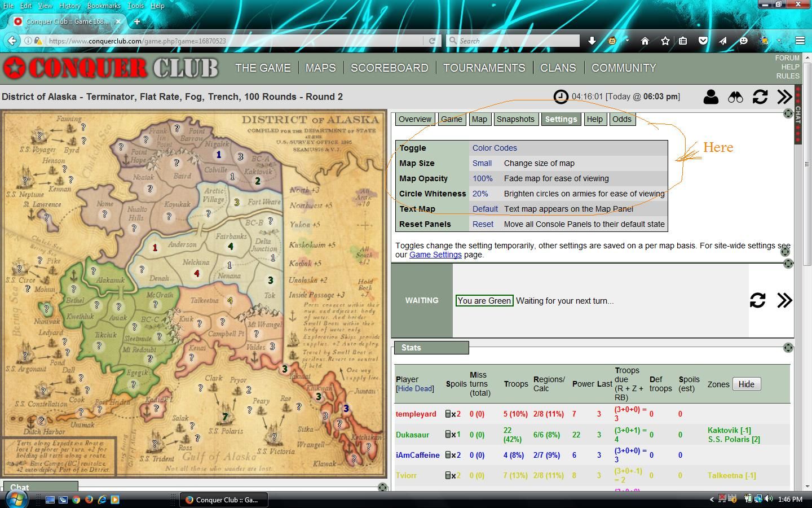Open the Firefox Bookmarks menu
Viewport: 812px width, 508px height.
104,6
